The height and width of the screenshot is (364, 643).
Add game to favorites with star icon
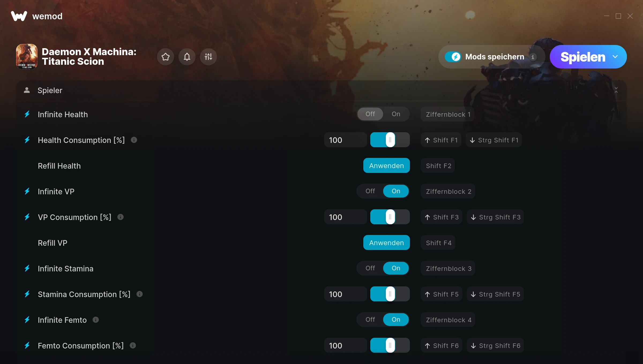tap(166, 57)
